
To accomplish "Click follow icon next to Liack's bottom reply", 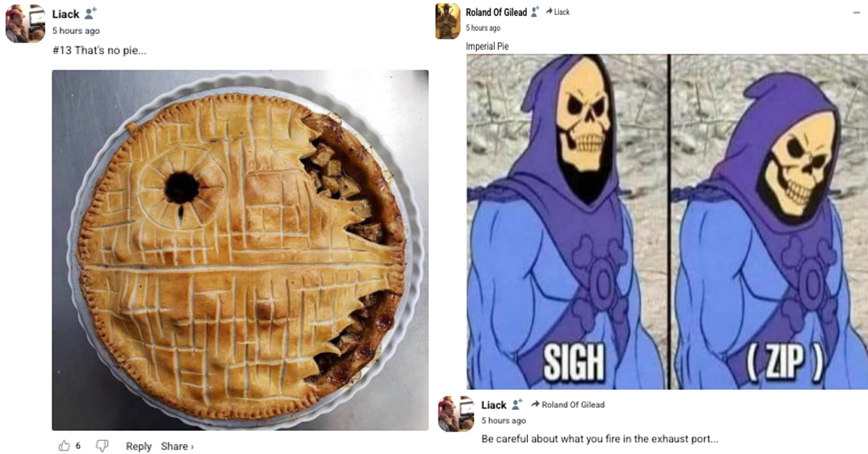I will click(516, 404).
